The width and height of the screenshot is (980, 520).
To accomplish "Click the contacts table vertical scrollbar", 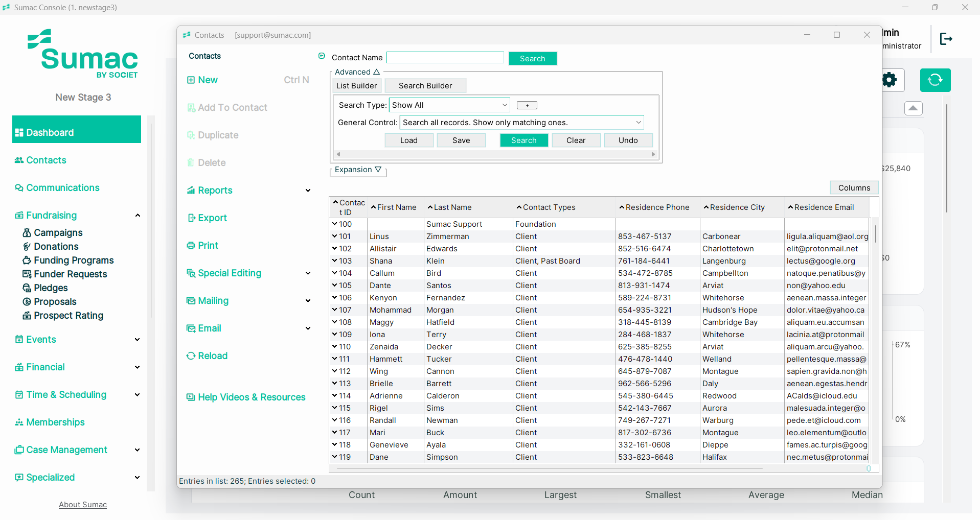I will pos(875,234).
